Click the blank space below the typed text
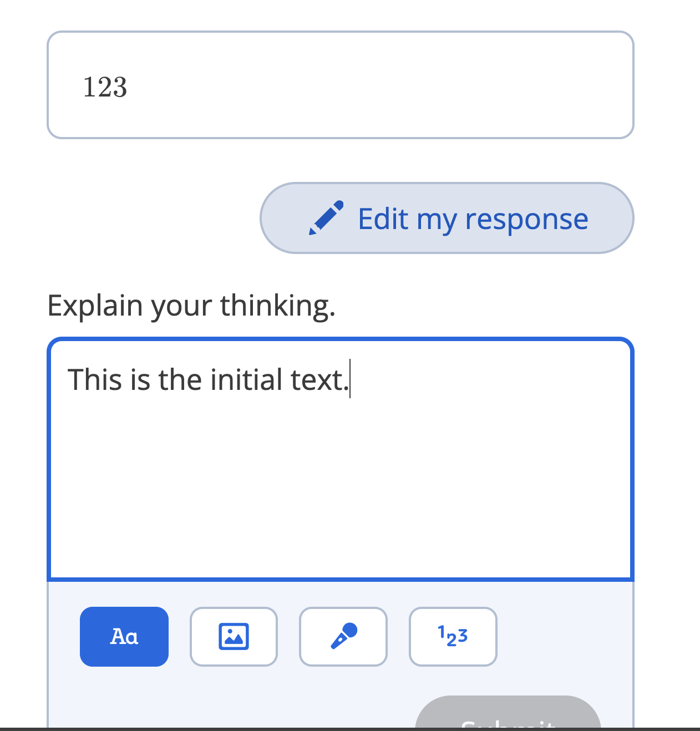 (x=340, y=488)
